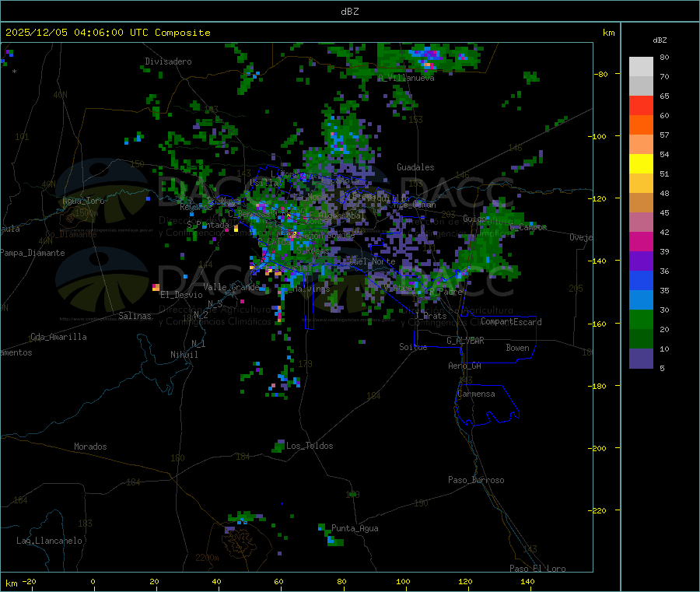Click the 'Divisadero' map label
This screenshot has width=700, height=592.
click(168, 61)
